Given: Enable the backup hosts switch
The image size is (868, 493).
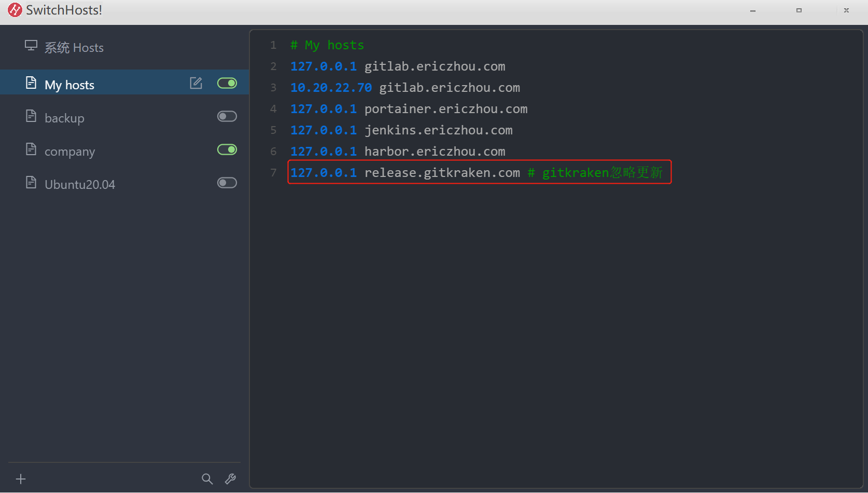Looking at the screenshot, I should click(x=227, y=116).
